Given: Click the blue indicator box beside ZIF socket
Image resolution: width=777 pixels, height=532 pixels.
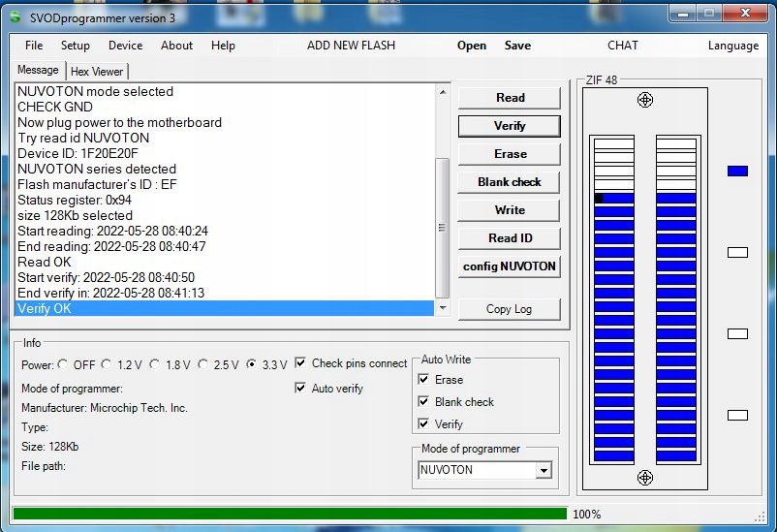Looking at the screenshot, I should pos(737,171).
